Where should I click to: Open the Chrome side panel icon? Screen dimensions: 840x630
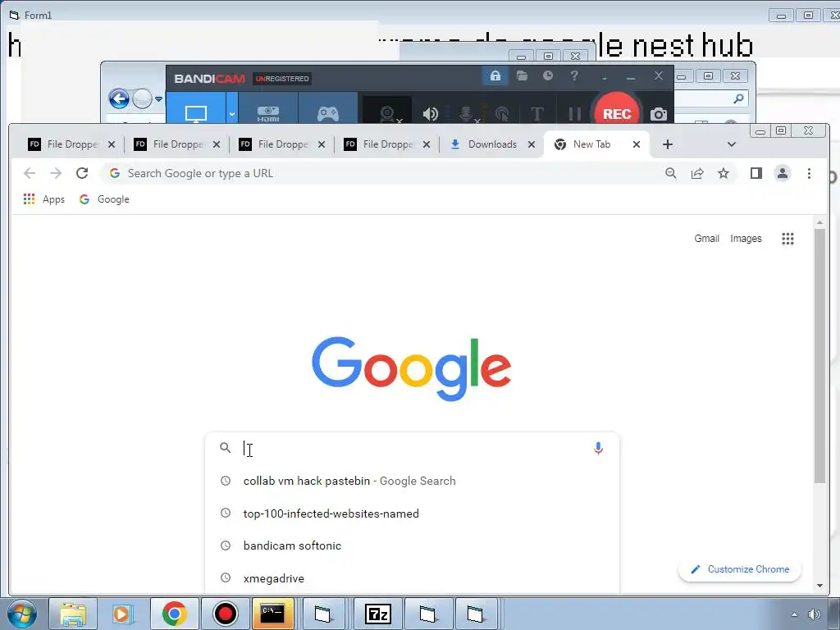(756, 173)
